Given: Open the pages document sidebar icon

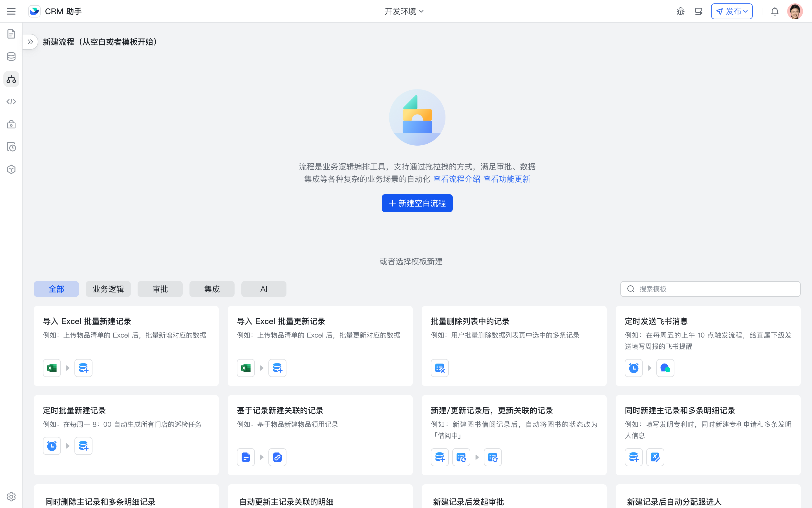Looking at the screenshot, I should pyautogui.click(x=11, y=34).
